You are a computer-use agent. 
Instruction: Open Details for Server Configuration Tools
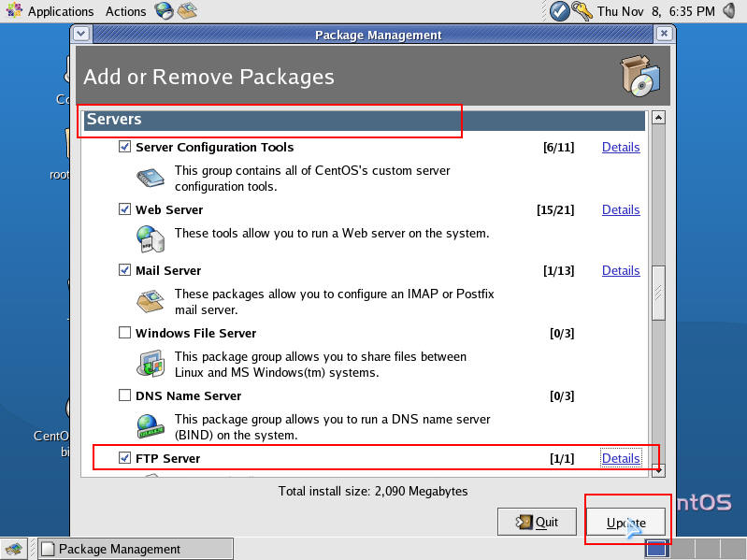click(x=621, y=147)
